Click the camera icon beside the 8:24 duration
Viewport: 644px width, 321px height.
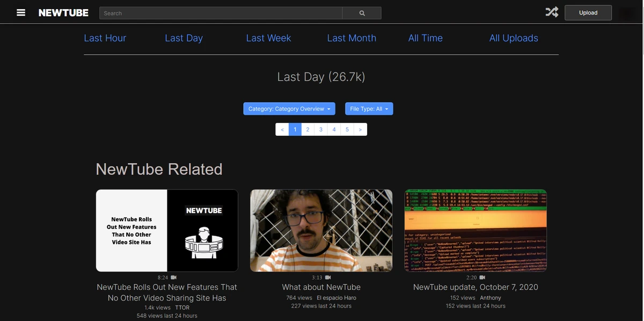pyautogui.click(x=173, y=278)
